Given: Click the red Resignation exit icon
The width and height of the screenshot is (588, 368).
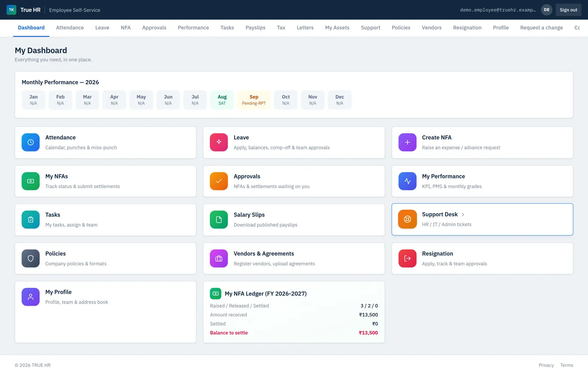Looking at the screenshot, I should point(407,258).
